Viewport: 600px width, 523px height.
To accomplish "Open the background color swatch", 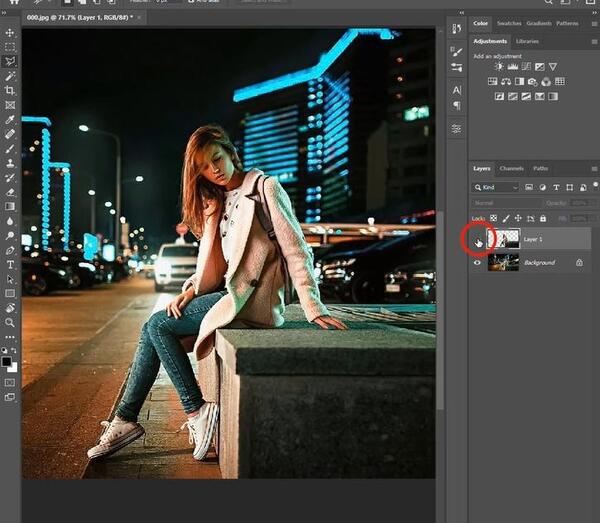I will [13, 368].
